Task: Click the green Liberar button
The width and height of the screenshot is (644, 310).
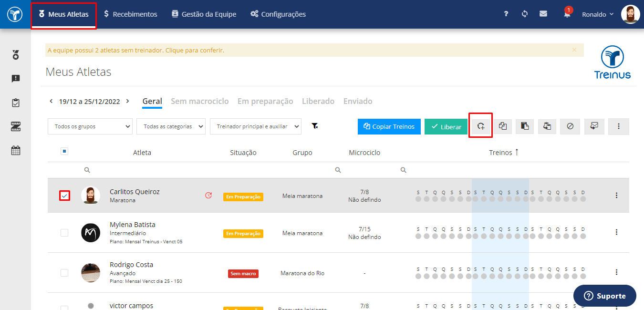Action: [x=446, y=126]
